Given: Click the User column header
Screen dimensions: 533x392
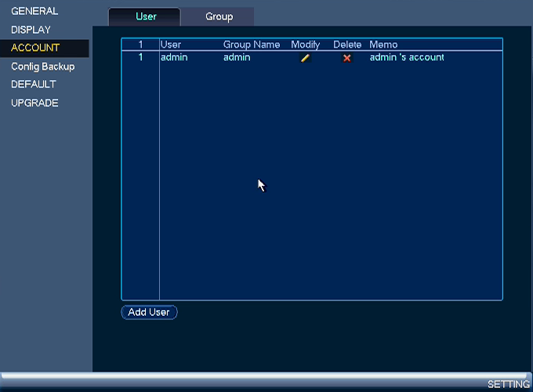Looking at the screenshot, I should click(171, 45).
